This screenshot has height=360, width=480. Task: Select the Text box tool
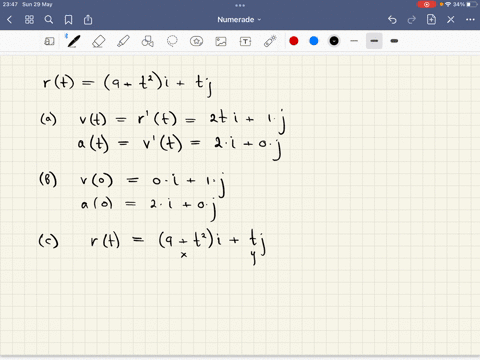tap(245, 41)
